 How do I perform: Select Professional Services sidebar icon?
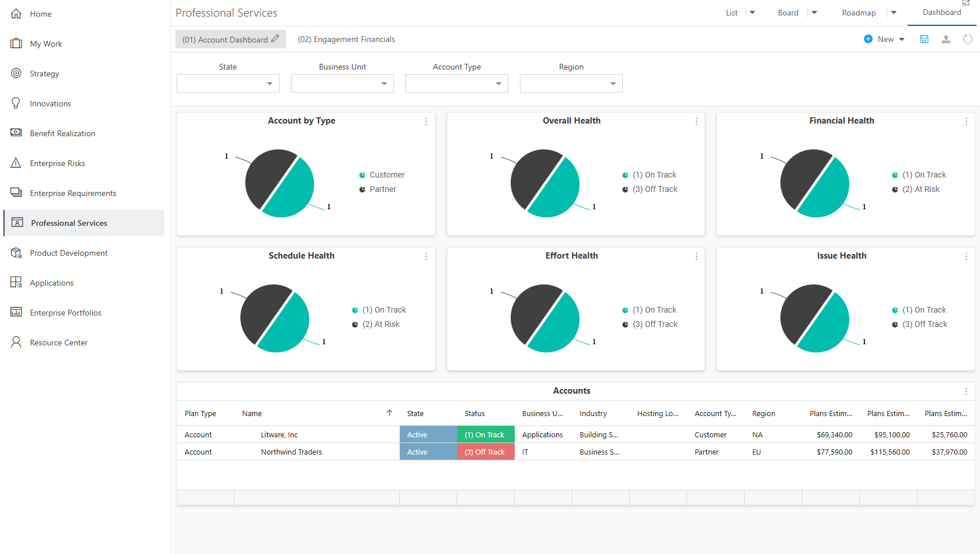[x=17, y=223]
